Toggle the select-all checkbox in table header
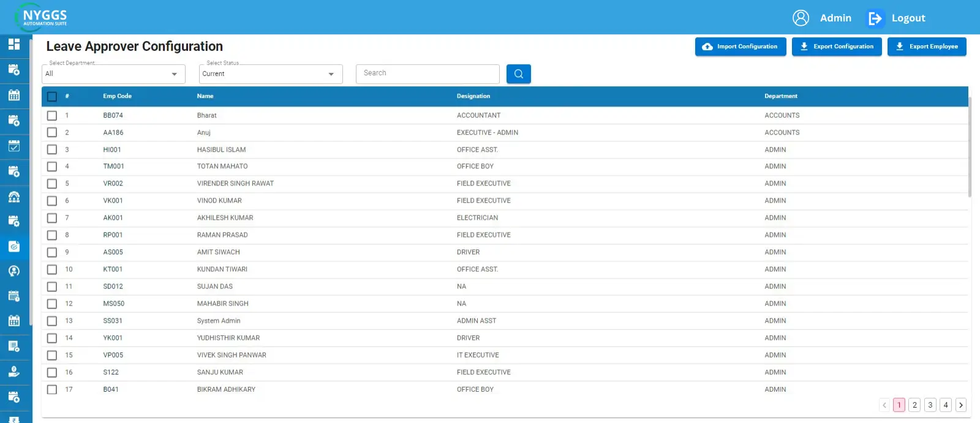 [x=52, y=97]
